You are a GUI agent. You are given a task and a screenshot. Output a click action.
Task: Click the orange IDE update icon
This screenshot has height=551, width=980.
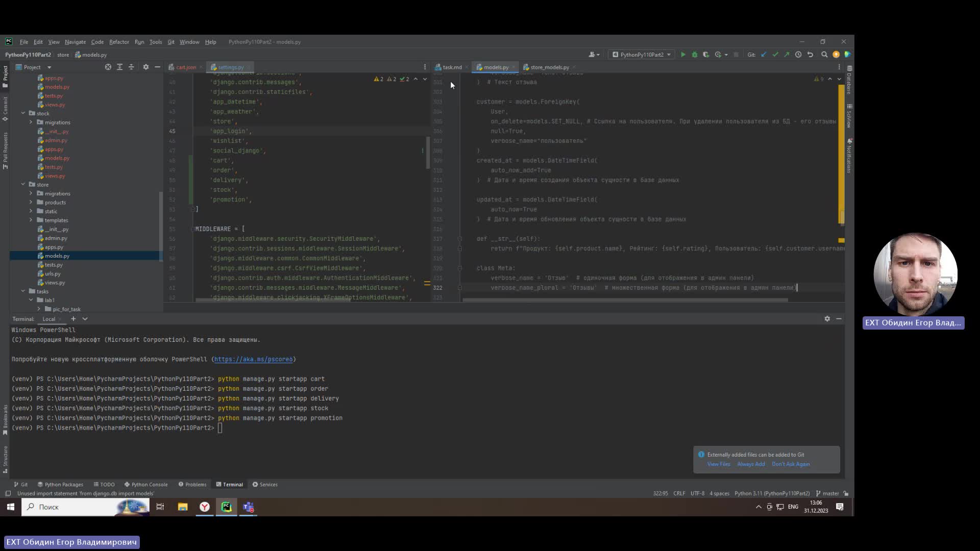pos(836,55)
